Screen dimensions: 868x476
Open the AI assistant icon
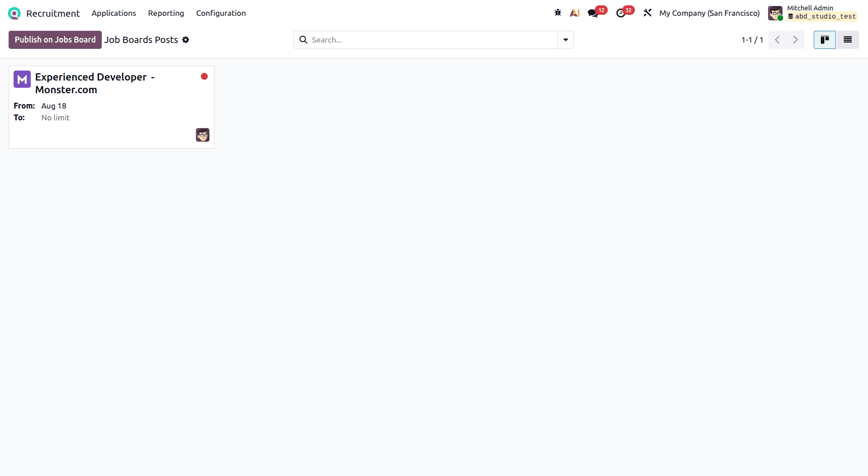pos(574,13)
